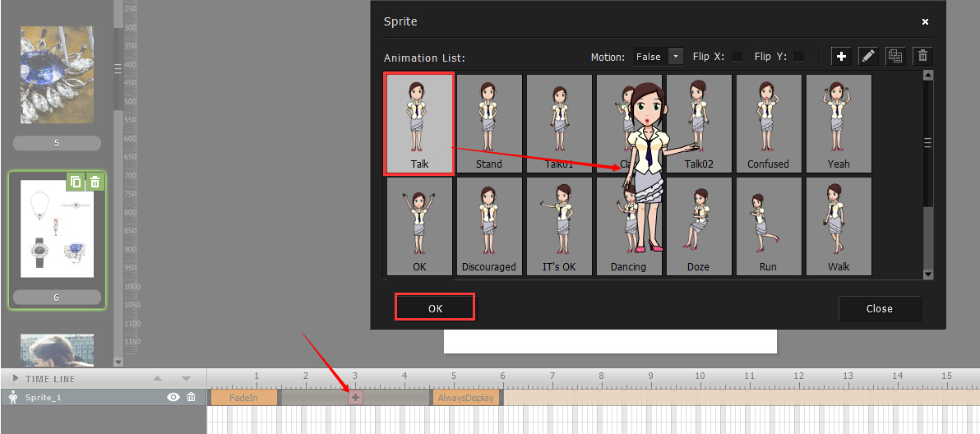This screenshot has height=434, width=980.
Task: Delete the Sprite_1 timeline track
Action: coord(192,397)
